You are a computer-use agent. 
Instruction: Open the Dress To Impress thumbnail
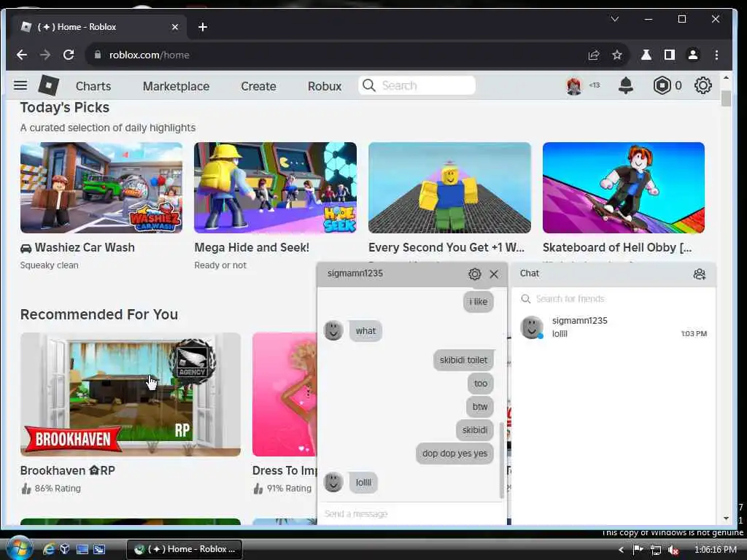point(285,394)
